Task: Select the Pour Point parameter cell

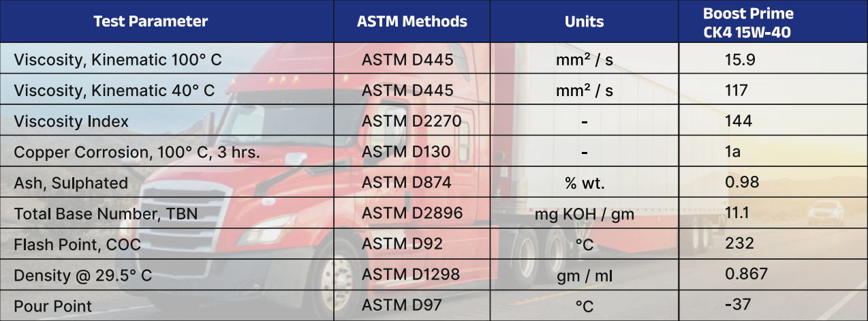Action: (x=52, y=307)
